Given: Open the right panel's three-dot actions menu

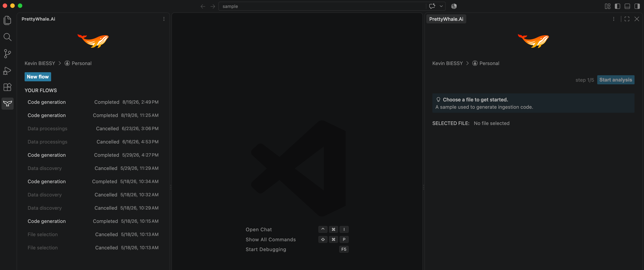Looking at the screenshot, I should click(x=614, y=19).
